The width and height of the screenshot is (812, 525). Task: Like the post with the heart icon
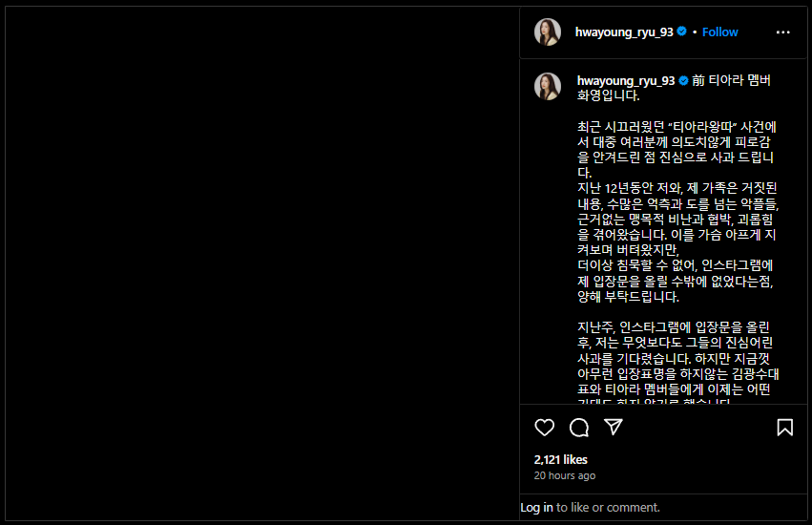tap(544, 428)
